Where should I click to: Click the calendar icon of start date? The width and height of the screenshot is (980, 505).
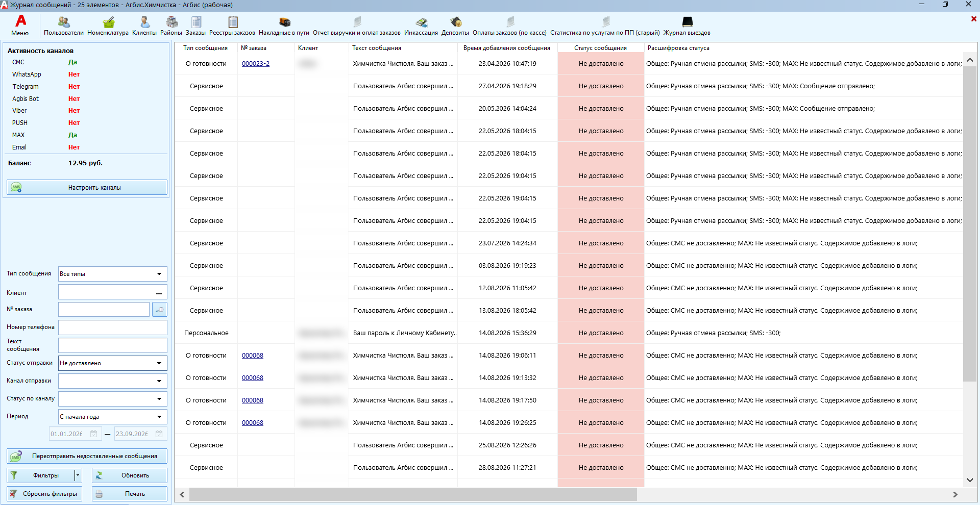tap(94, 434)
